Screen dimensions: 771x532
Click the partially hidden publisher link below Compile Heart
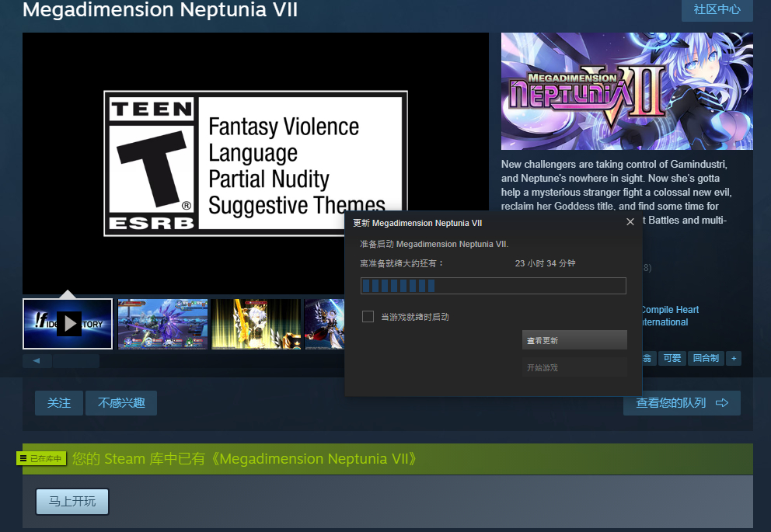pos(665,322)
